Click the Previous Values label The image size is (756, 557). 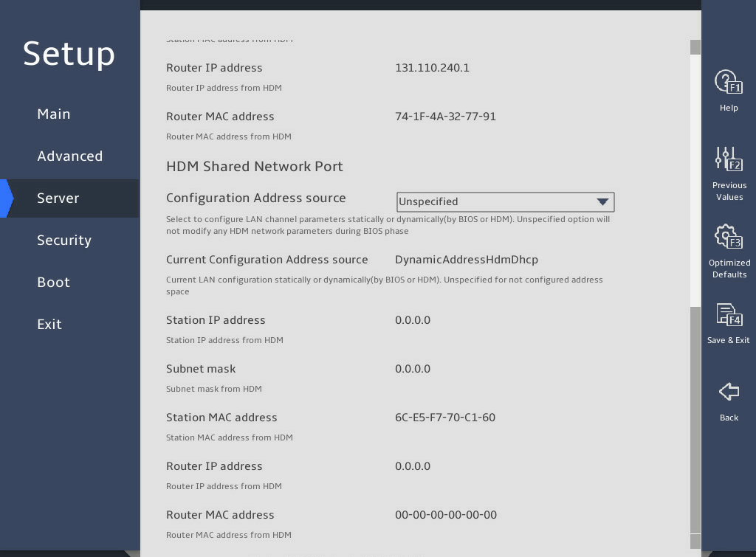(729, 191)
